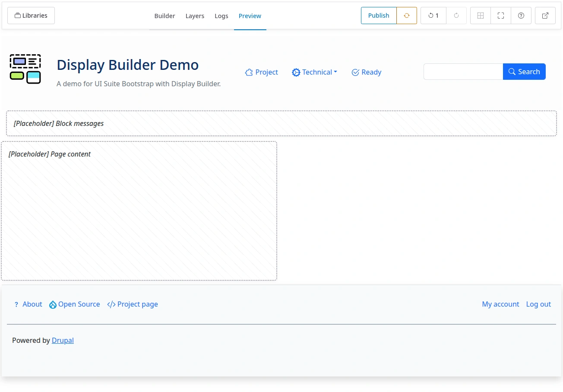Toggle fullscreen mode
563x392 pixels.
coord(501,16)
